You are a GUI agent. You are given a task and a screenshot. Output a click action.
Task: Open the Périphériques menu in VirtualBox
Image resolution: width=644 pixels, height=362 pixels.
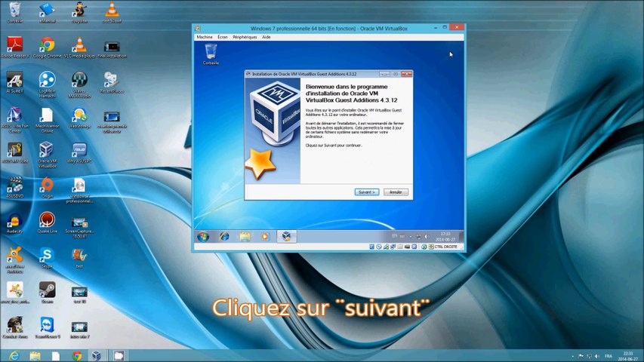click(x=245, y=37)
